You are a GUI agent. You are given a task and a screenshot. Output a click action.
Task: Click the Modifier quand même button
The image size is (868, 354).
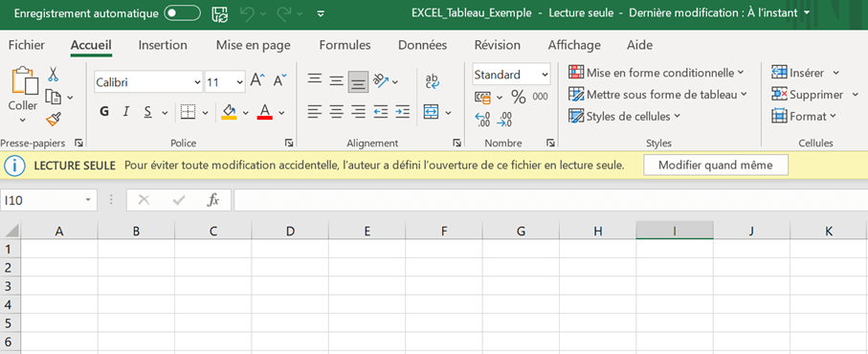click(x=715, y=166)
